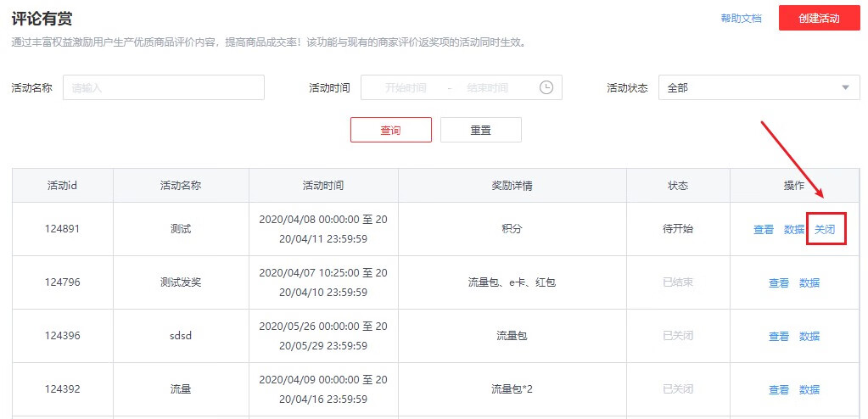This screenshot has height=419, width=868.
Task: Click the activity name 测试发奖
Action: pos(181,282)
